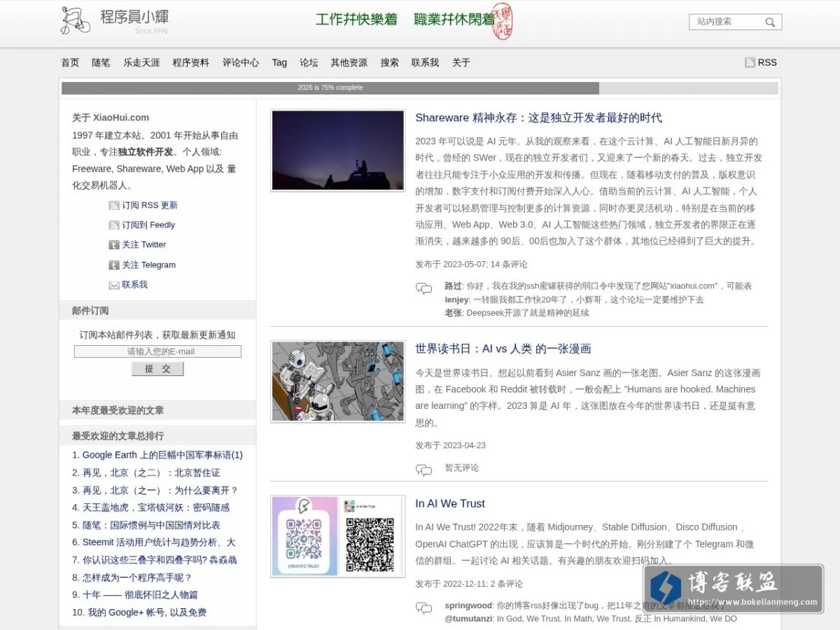Click the RSS icon beside 订阅 RSS 更新
This screenshot has height=630, width=840.
(x=114, y=205)
